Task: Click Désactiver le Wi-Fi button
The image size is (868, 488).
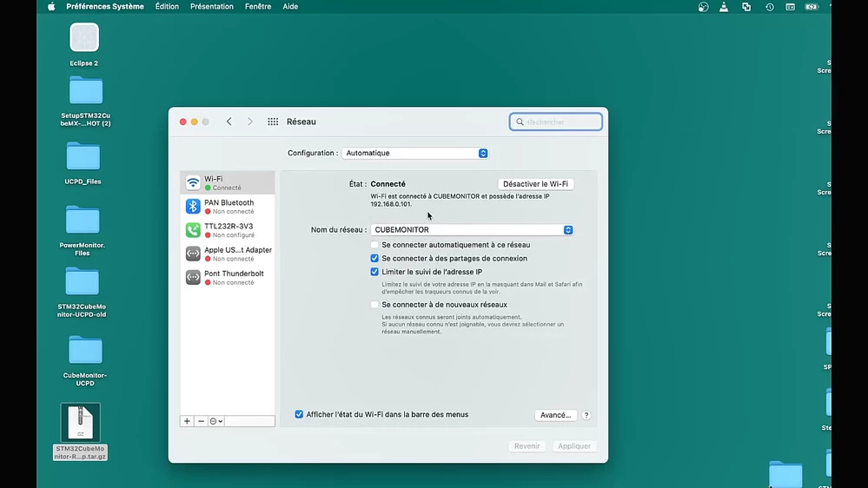Action: click(x=535, y=184)
